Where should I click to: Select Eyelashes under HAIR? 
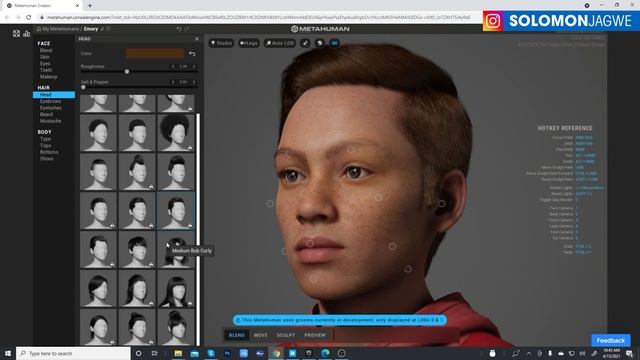(x=51, y=108)
